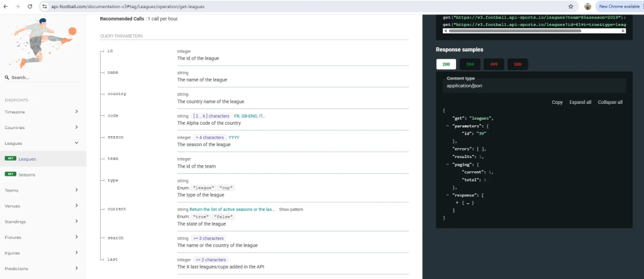Screen dimensions: 644x279
Task: Collapse the Leagues sidebar section
Action: coord(76,143)
